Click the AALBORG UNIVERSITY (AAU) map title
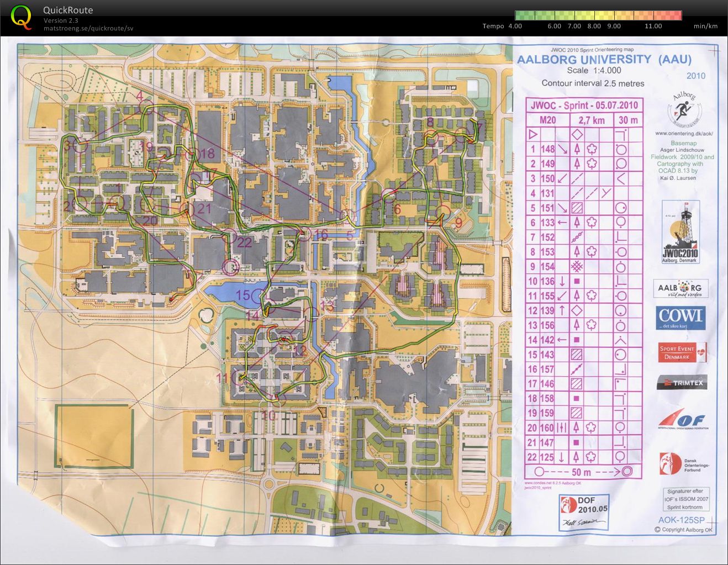Screen dimensions: 728x565 (x=604, y=60)
